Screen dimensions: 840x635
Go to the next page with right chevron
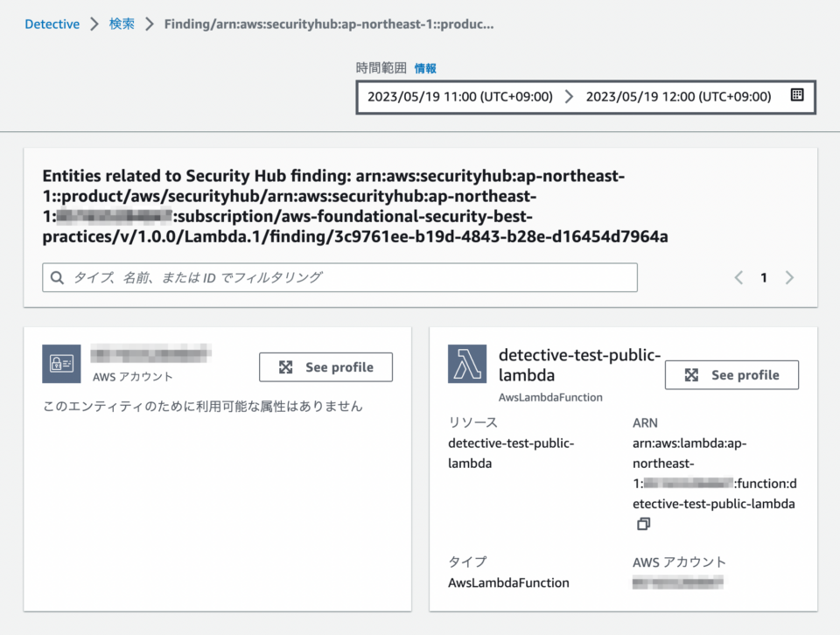[789, 277]
